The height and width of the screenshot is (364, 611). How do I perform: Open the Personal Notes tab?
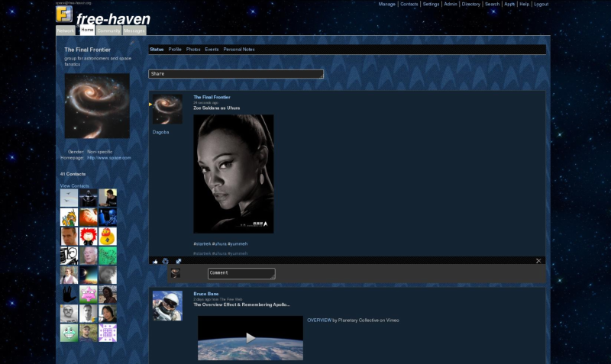239,50
